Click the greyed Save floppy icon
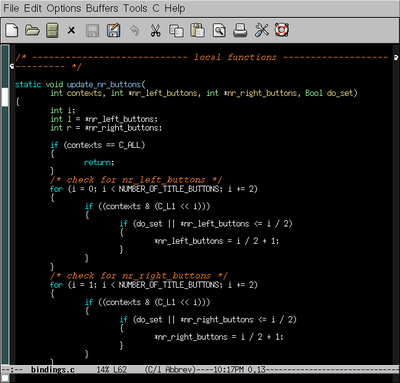Viewport: 400px width, 383px height. click(92, 31)
